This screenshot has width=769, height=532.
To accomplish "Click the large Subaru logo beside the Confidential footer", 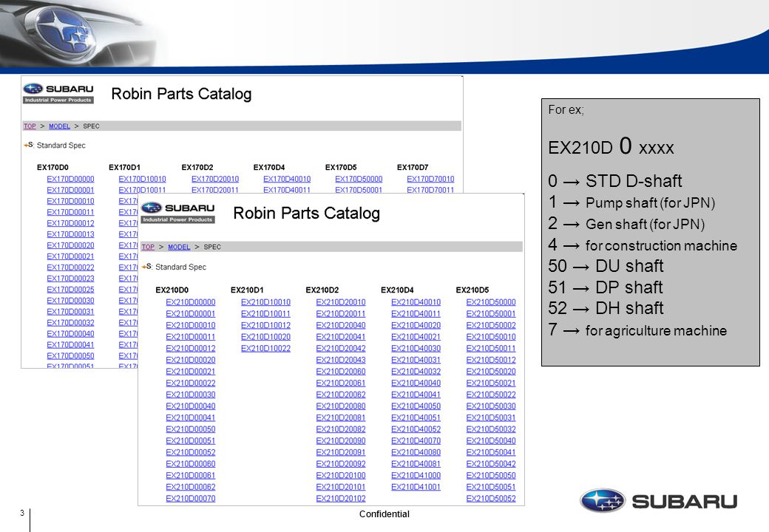I will click(x=659, y=501).
